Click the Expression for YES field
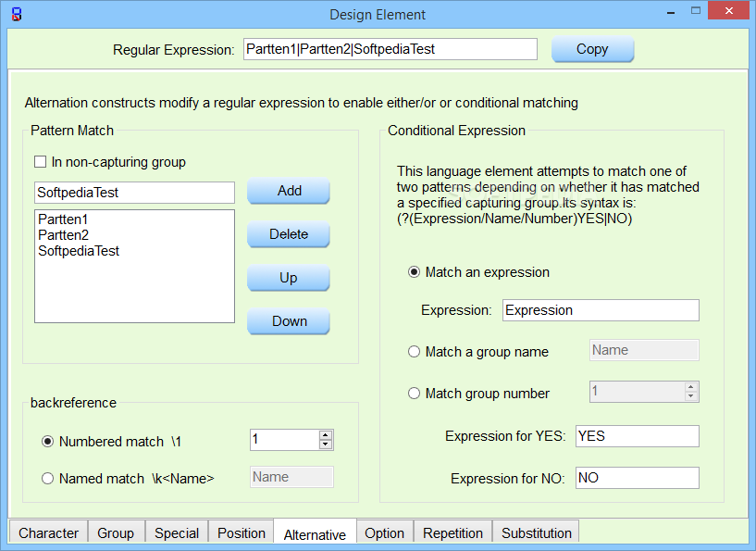The width and height of the screenshot is (756, 551). (637, 436)
